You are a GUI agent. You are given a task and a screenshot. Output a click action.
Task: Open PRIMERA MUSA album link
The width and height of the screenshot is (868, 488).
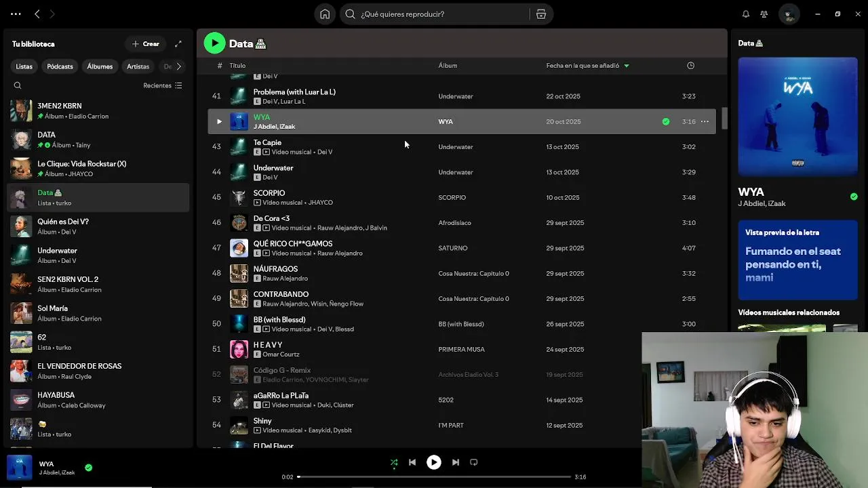click(x=461, y=350)
